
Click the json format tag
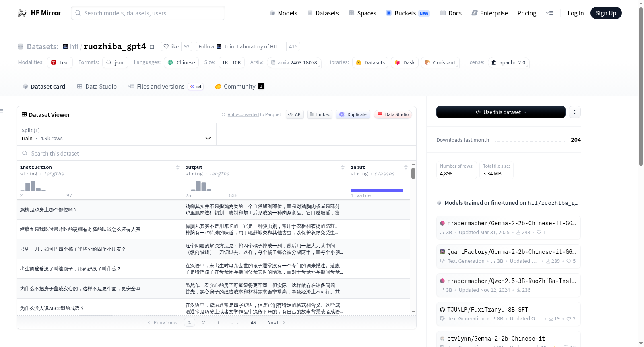[116, 62]
